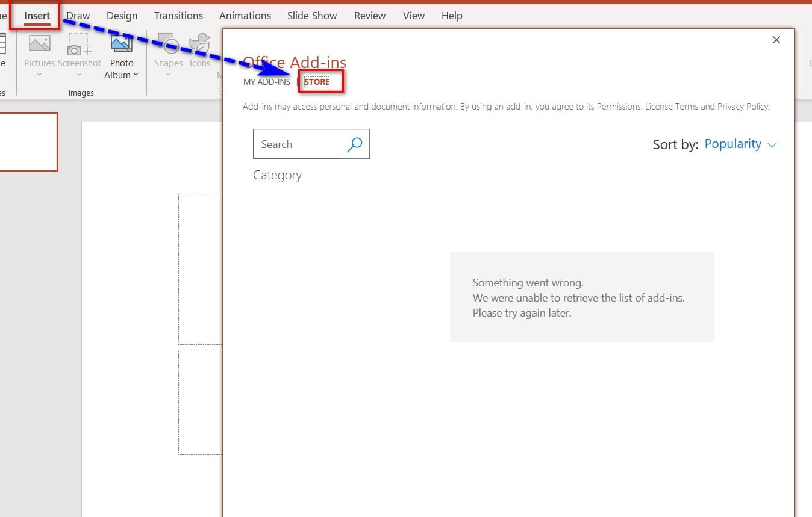This screenshot has width=812, height=517.
Task: Open the Sort by Popularity dropdown
Action: (740, 144)
